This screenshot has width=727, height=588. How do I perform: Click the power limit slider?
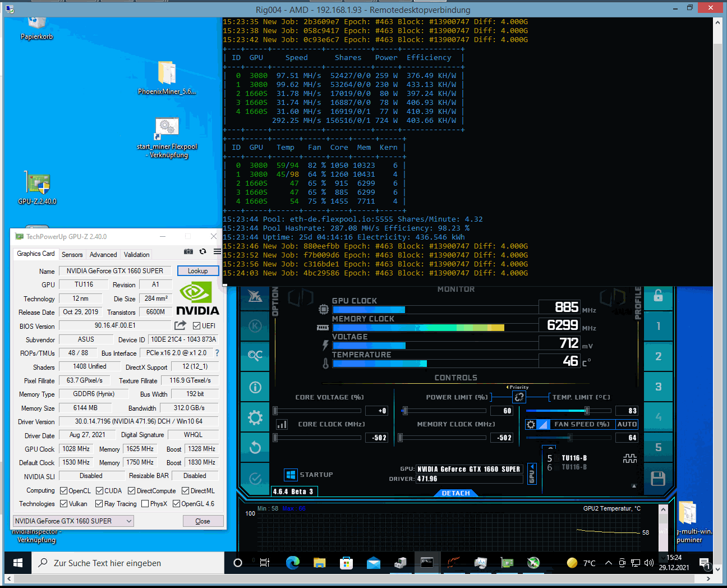click(x=444, y=411)
